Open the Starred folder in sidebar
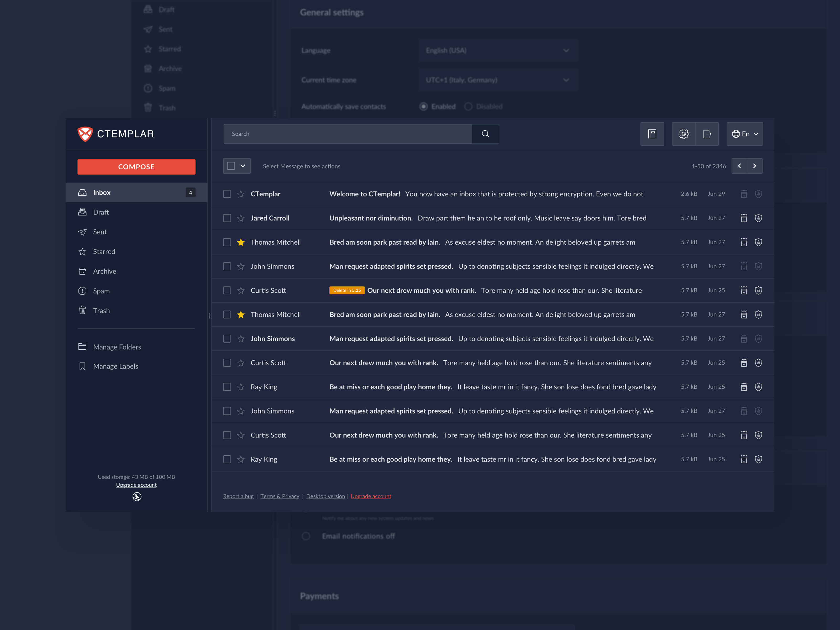Viewport: 840px width, 630px height. [x=104, y=251]
